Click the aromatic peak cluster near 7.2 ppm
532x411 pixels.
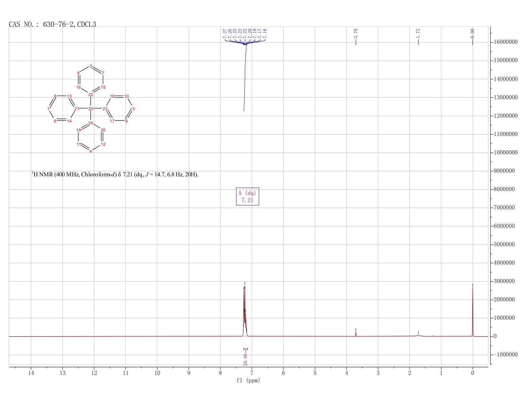tap(245, 309)
